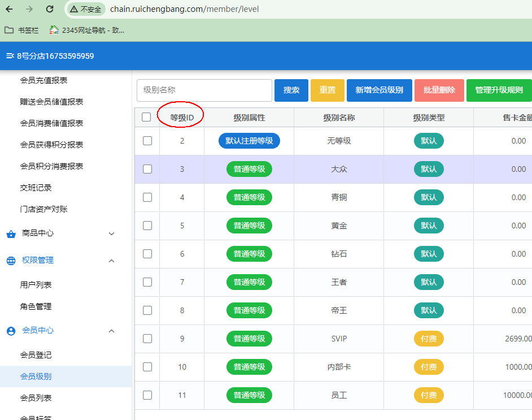
Task: Click the browser reload icon
Action: 50,9
